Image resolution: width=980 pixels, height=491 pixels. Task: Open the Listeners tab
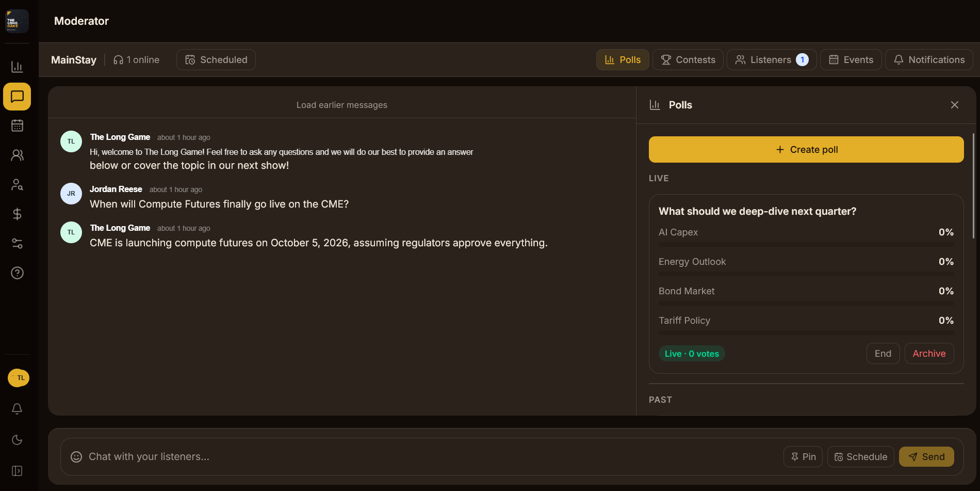(772, 60)
